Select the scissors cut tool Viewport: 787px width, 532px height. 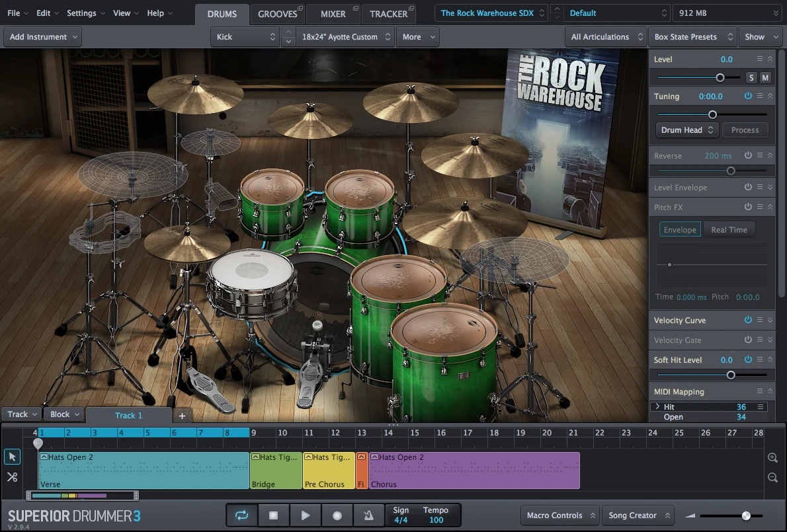coord(12,477)
